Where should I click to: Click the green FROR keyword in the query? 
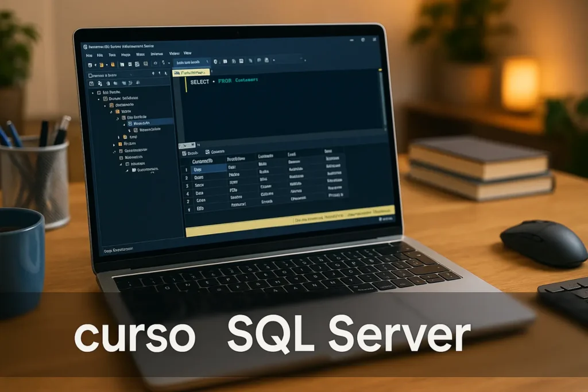[225, 81]
